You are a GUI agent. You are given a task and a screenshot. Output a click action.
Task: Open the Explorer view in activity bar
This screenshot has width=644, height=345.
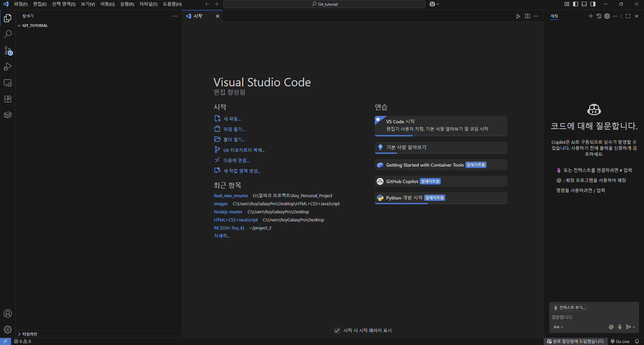tap(8, 18)
